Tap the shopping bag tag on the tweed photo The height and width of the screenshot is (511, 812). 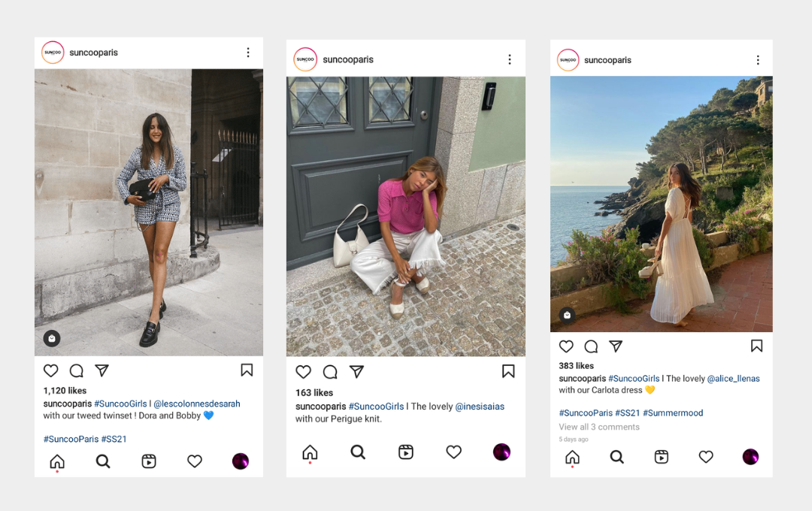pyautogui.click(x=52, y=339)
